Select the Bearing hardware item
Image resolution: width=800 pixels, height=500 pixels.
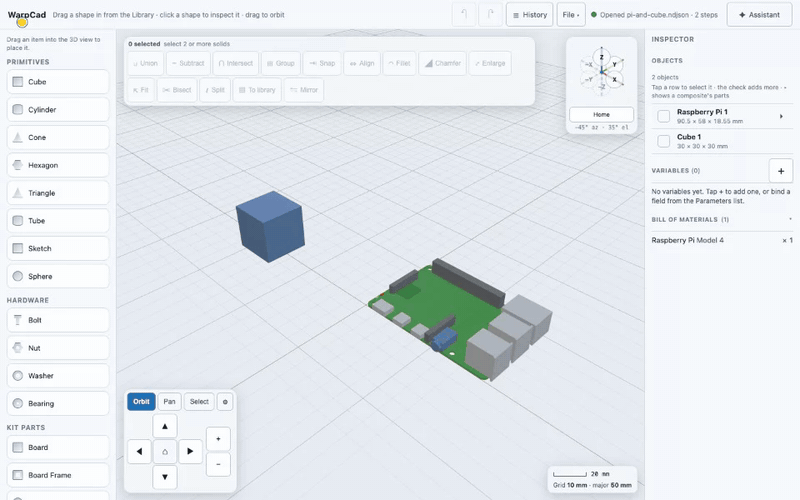pyautogui.click(x=58, y=403)
